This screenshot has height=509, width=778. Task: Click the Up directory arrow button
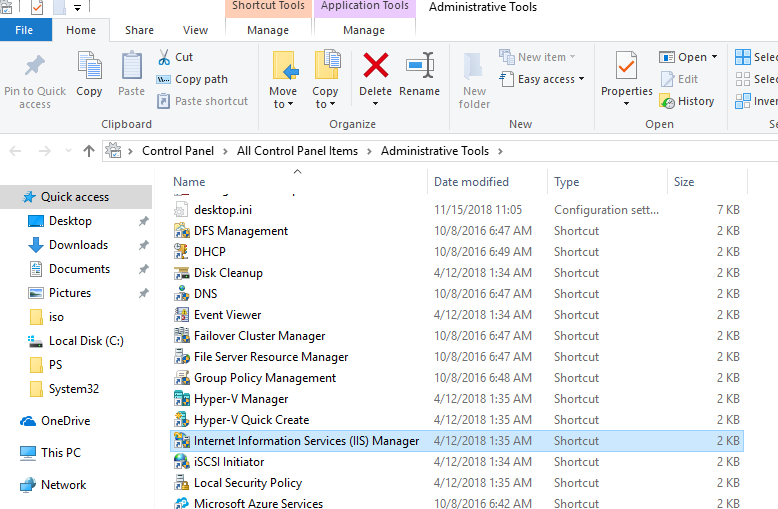[x=89, y=151]
